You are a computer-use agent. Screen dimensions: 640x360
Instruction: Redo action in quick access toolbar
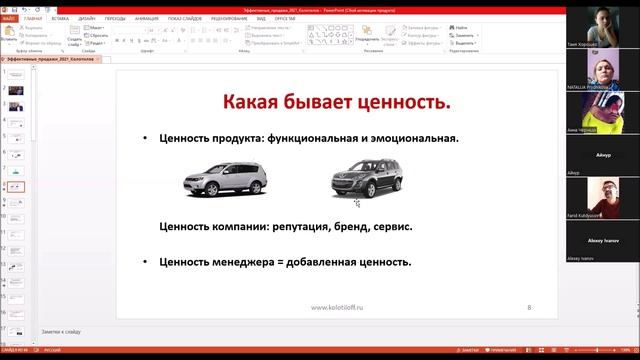(37, 10)
